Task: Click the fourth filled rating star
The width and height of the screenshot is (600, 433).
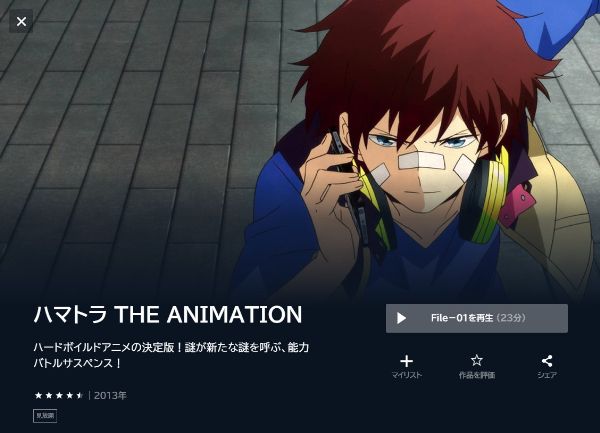Action: pos(69,395)
